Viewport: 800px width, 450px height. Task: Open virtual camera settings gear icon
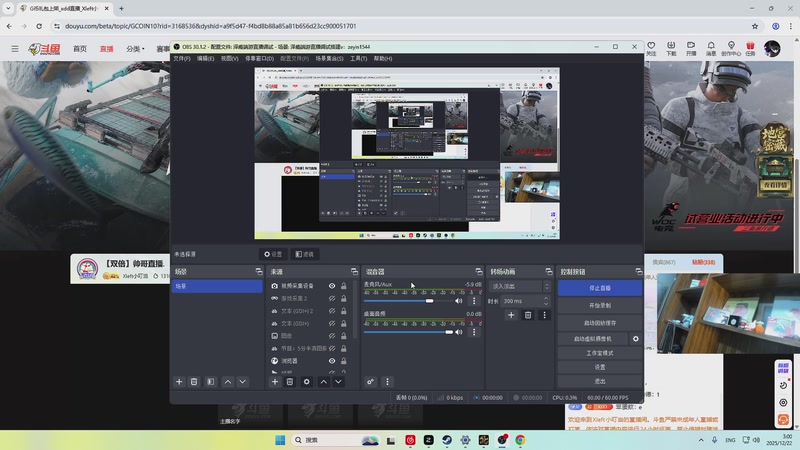(x=635, y=339)
